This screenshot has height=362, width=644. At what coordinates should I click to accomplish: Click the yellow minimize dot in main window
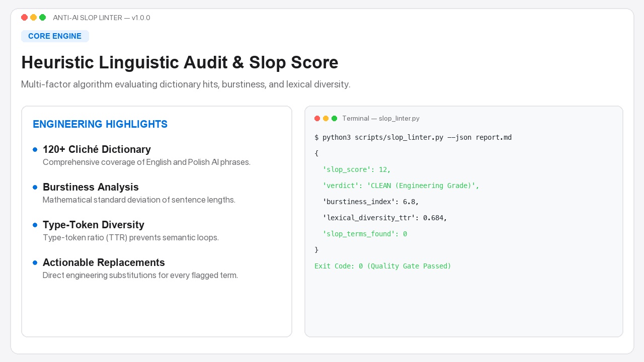(x=33, y=18)
